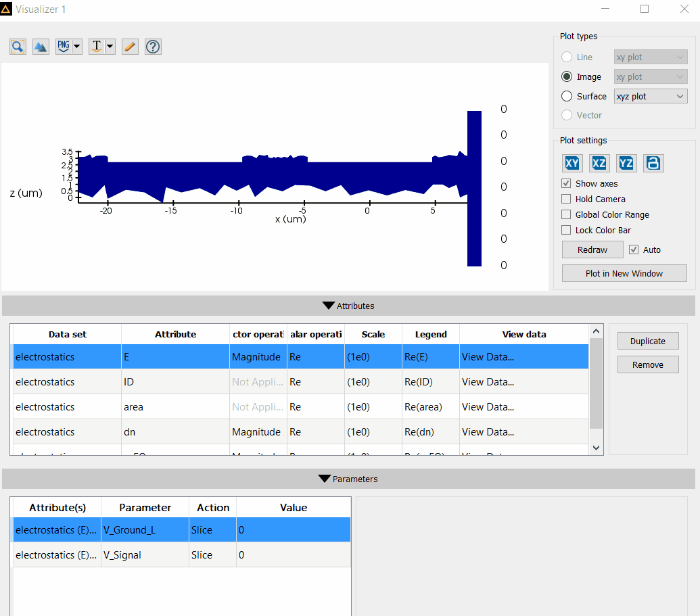Viewport: 700px width, 616px height.
Task: Click the text export T icon
Action: (x=97, y=47)
